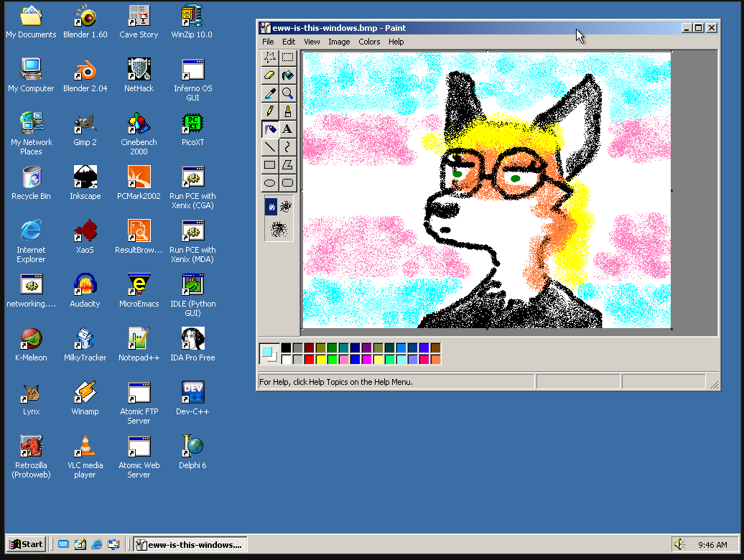Select the Gimp 2 desktop icon
The width and height of the screenshot is (744, 560).
click(85, 129)
